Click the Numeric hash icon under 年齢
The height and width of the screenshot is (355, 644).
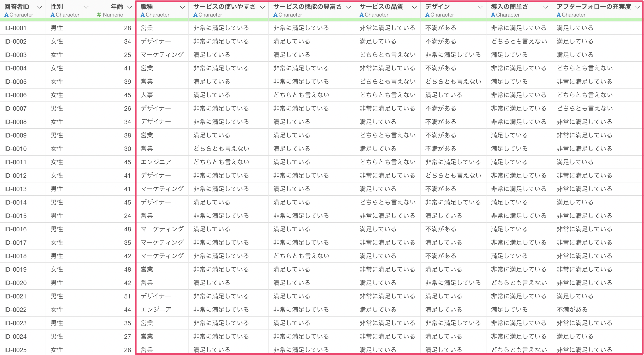(99, 15)
